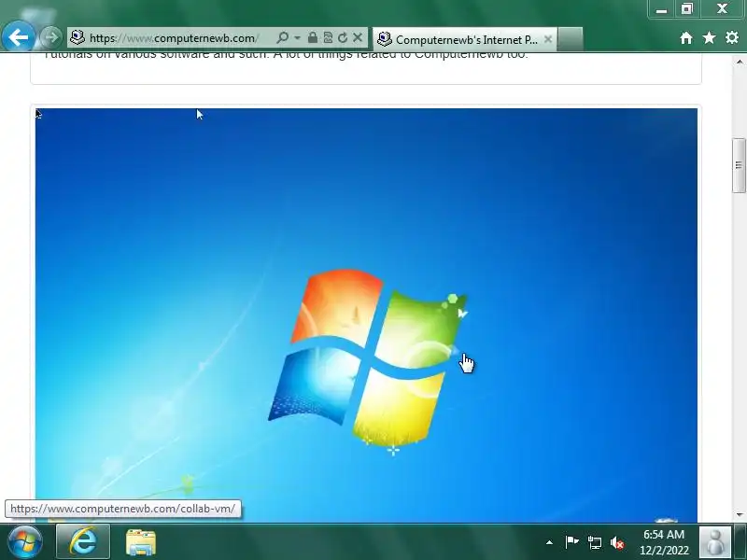Click the address bar URL computernewb.com
This screenshot has height=560, width=747.
(x=174, y=38)
